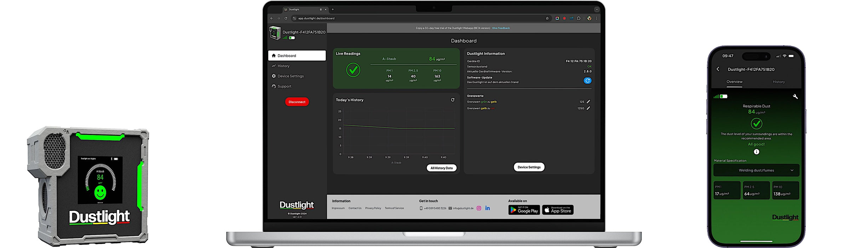Open the browser extensions puzzle icon
The width and height of the screenshot is (868, 248).
[579, 18]
